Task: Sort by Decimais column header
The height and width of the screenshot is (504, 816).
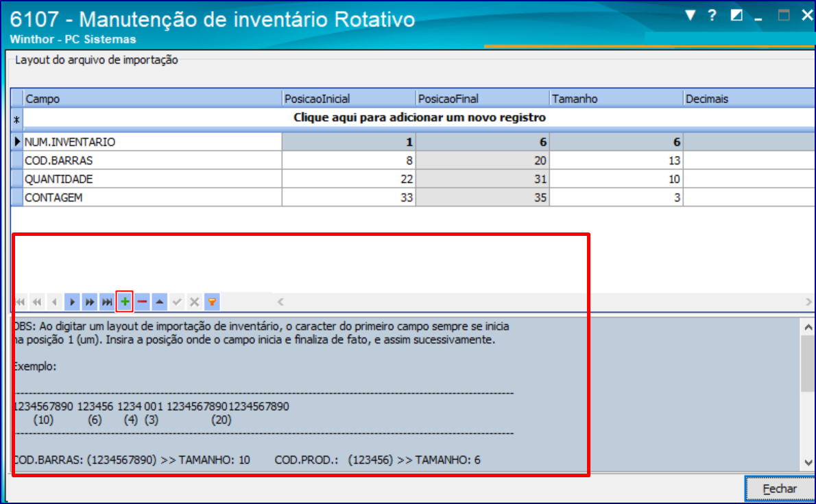Action: click(749, 99)
